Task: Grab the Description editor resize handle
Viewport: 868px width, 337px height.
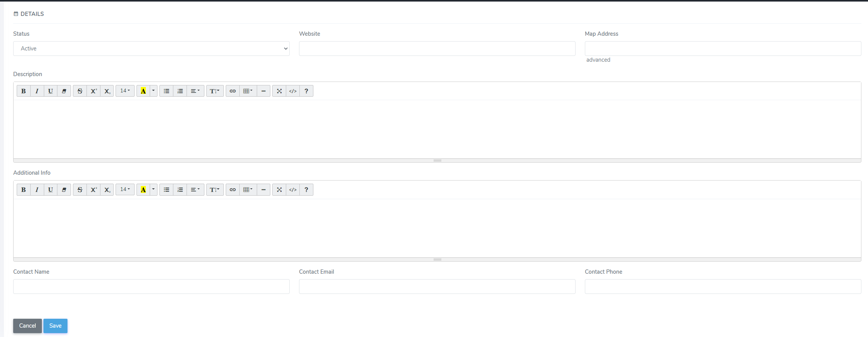Action: pos(437,160)
